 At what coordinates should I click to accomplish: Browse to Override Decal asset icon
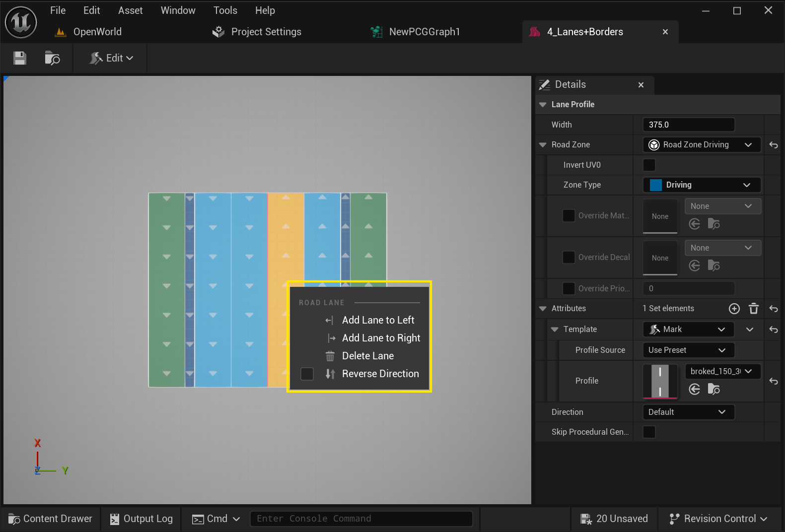(x=714, y=266)
